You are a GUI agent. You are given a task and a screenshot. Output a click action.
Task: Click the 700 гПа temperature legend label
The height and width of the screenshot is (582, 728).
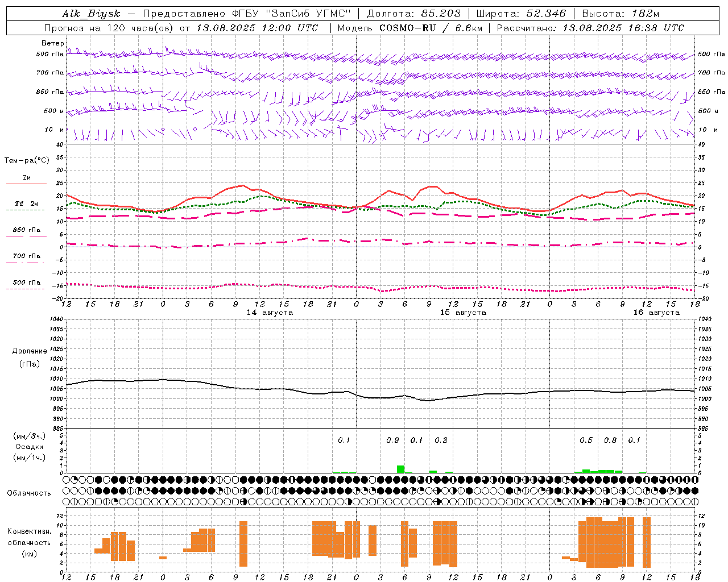click(x=26, y=256)
